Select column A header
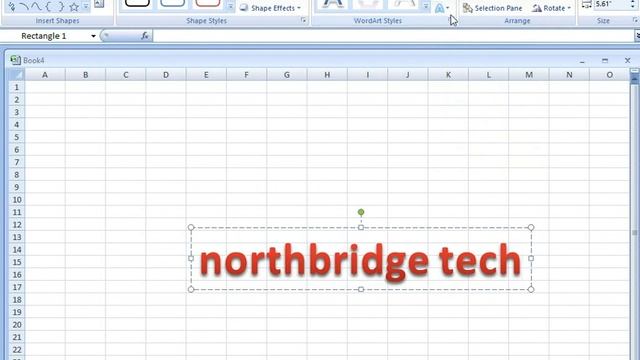This screenshot has height=360, width=640. point(45,75)
